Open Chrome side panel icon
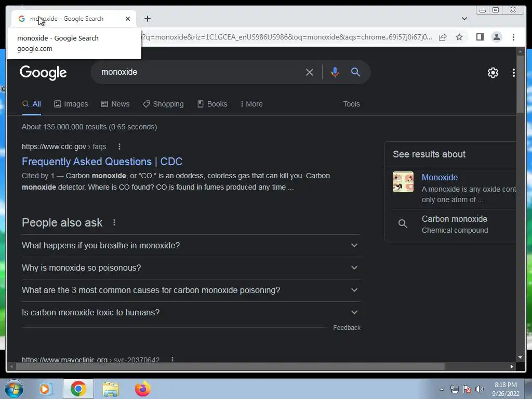The width and height of the screenshot is (532, 399). (480, 37)
